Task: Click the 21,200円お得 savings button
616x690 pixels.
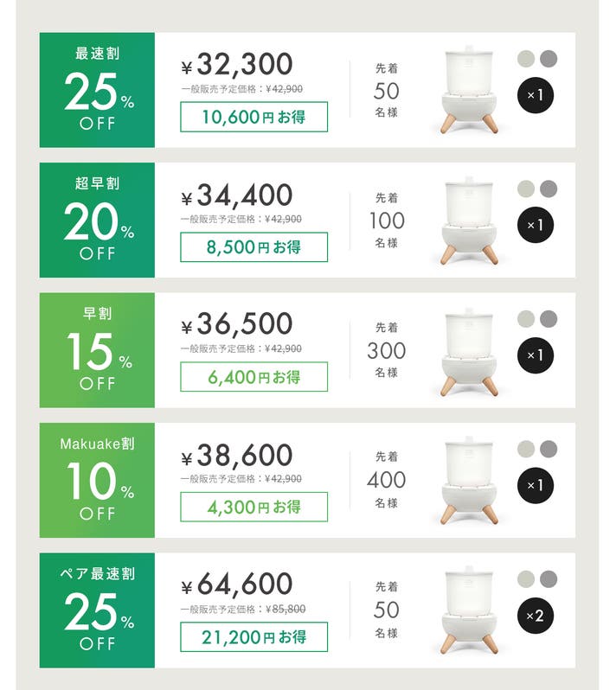Action: click(x=253, y=637)
